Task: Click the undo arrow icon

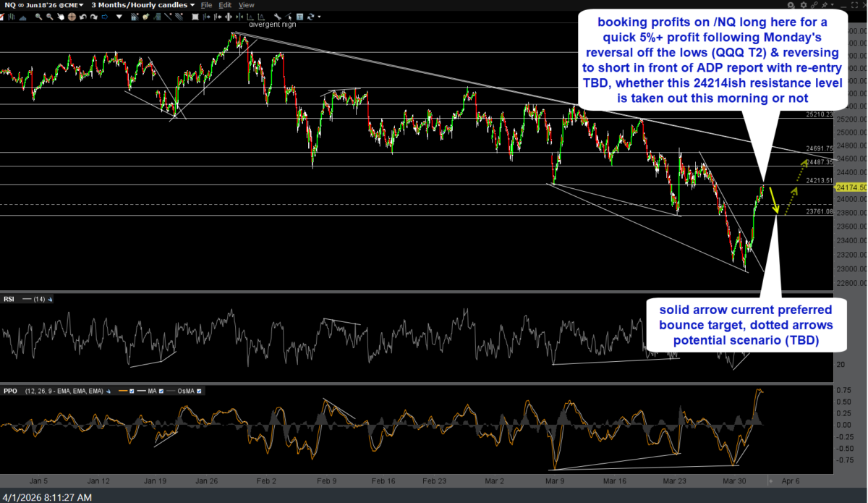Action: coord(83,16)
